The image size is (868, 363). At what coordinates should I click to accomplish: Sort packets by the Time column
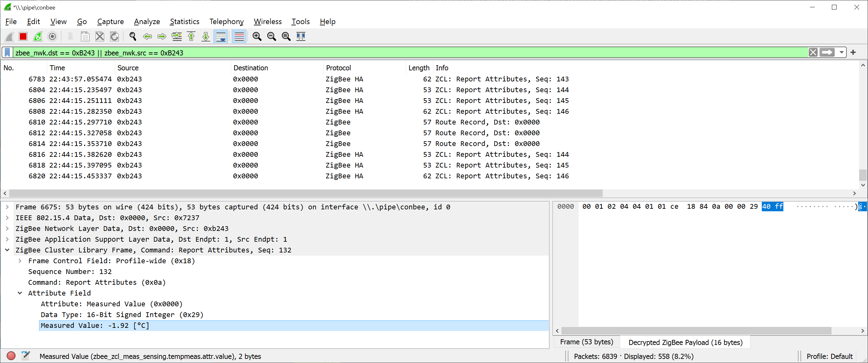(x=81, y=68)
